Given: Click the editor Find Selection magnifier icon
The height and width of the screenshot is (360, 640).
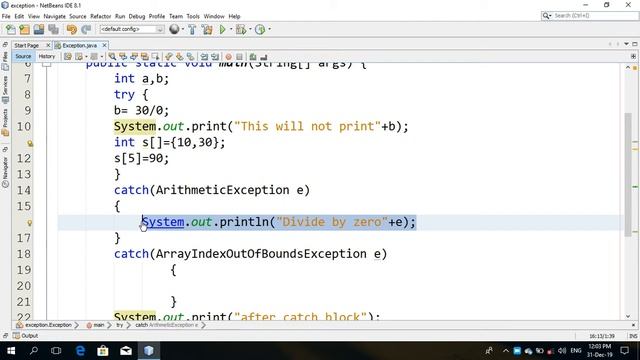Looking at the screenshot, I should pos(112,57).
